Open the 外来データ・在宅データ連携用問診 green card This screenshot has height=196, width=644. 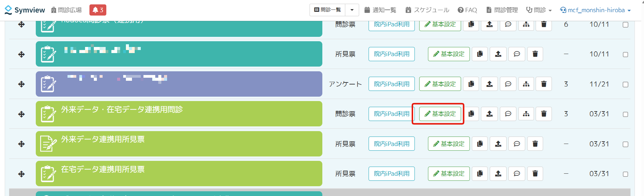[179, 114]
